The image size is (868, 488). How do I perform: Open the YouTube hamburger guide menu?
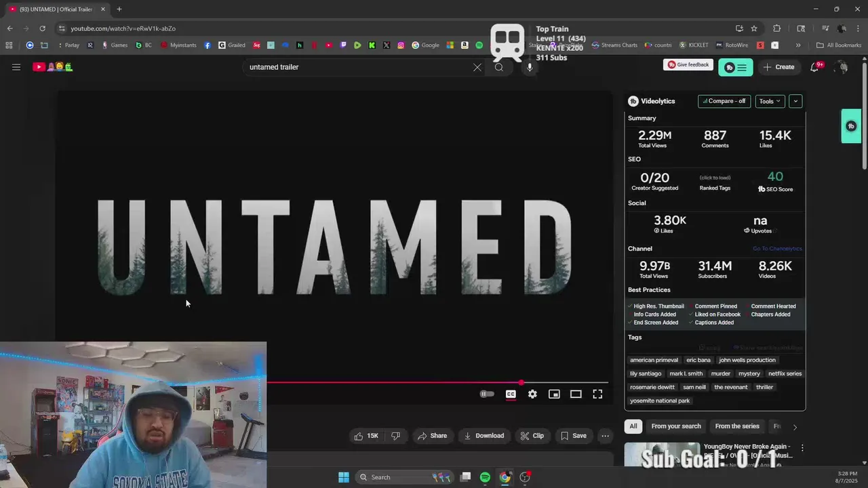coord(16,67)
